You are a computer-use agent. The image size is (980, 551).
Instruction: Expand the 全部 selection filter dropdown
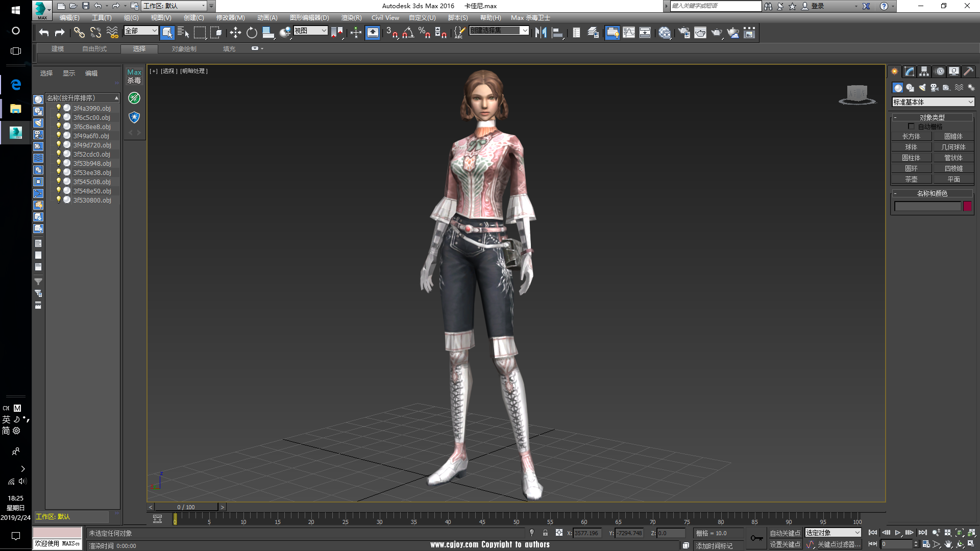[x=141, y=31]
